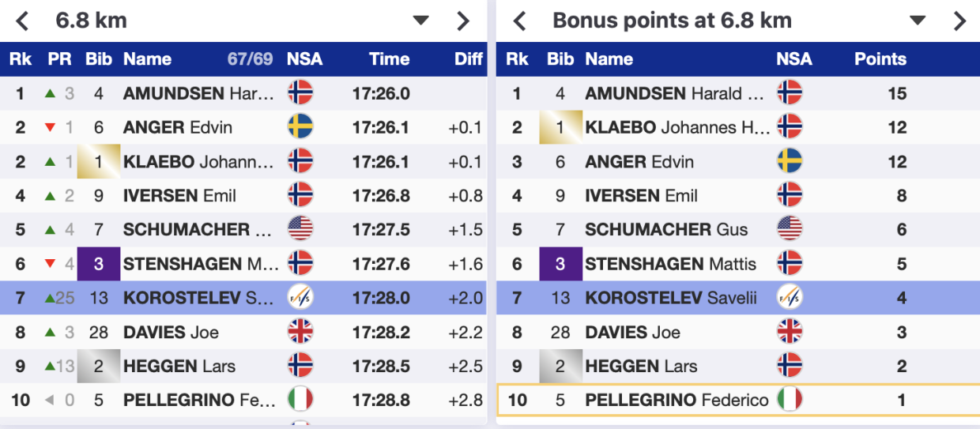Sort left table by Time column

pyautogui.click(x=389, y=59)
